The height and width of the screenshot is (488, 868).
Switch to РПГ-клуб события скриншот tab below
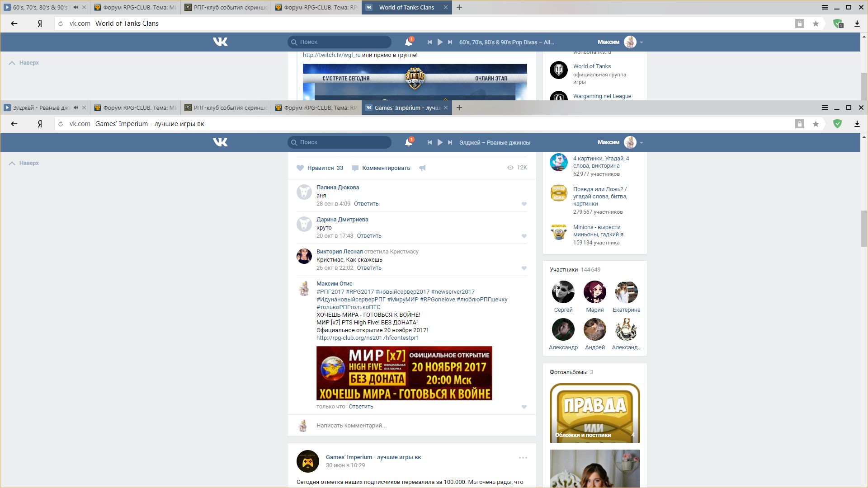click(x=226, y=108)
